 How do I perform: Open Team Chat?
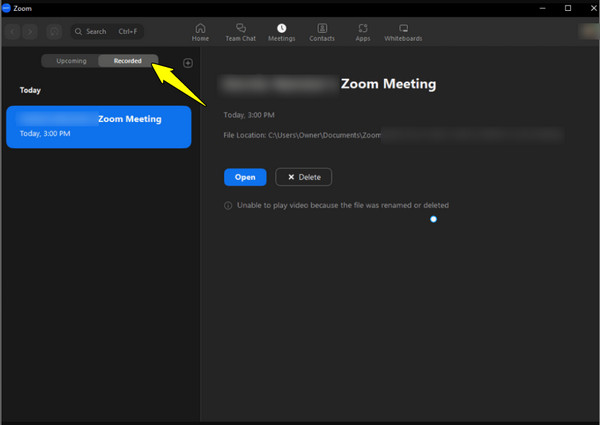click(241, 32)
